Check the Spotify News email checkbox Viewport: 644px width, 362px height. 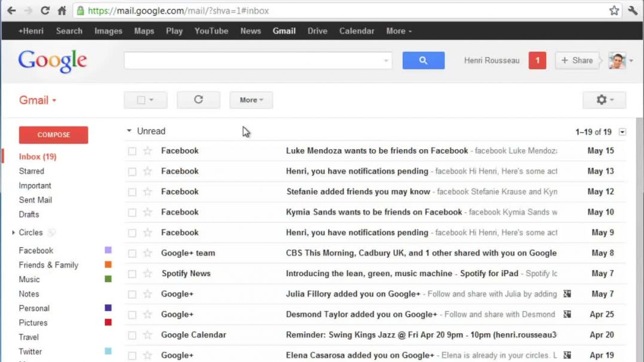(132, 274)
